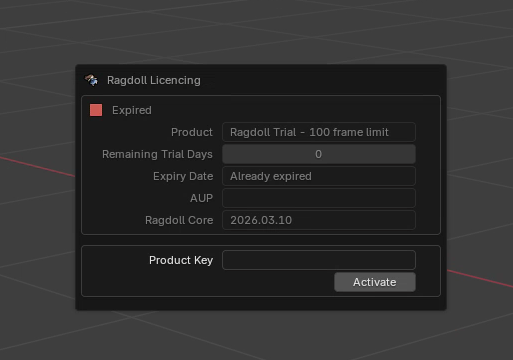Click the Expiry Date label
513x360 pixels.
pos(183,176)
